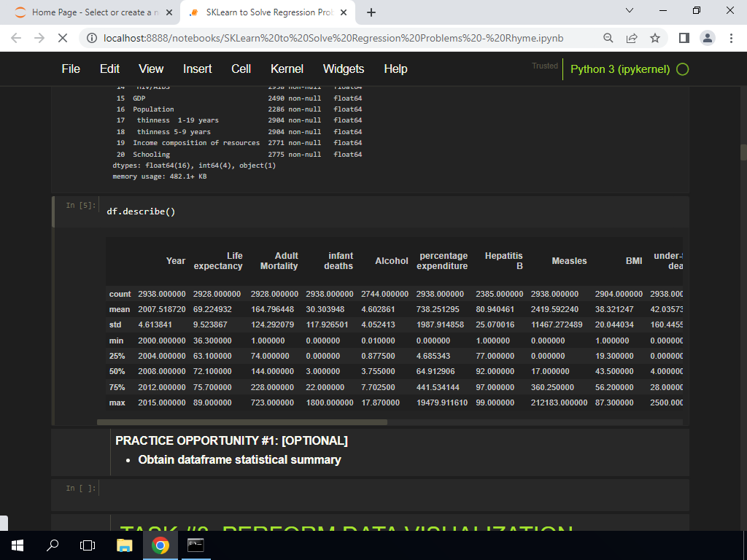Bookmark this tab with star icon
This screenshot has height=560, width=747.
click(655, 38)
